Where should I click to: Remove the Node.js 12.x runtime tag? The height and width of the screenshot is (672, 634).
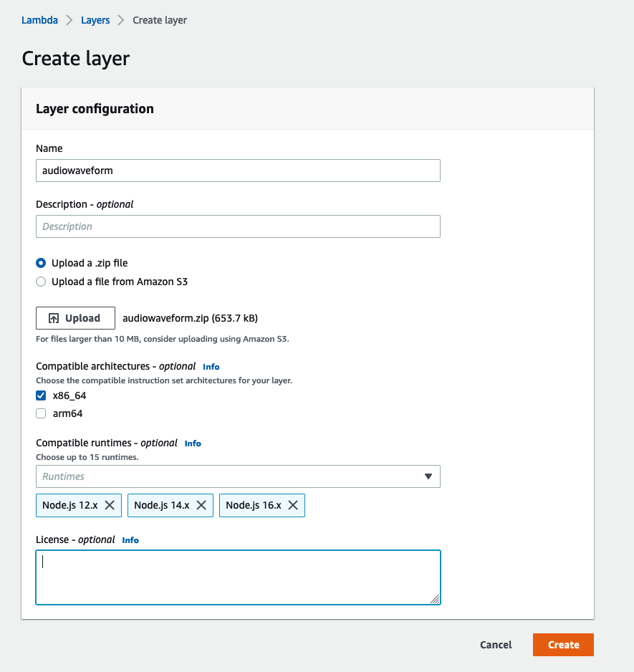[x=110, y=505]
